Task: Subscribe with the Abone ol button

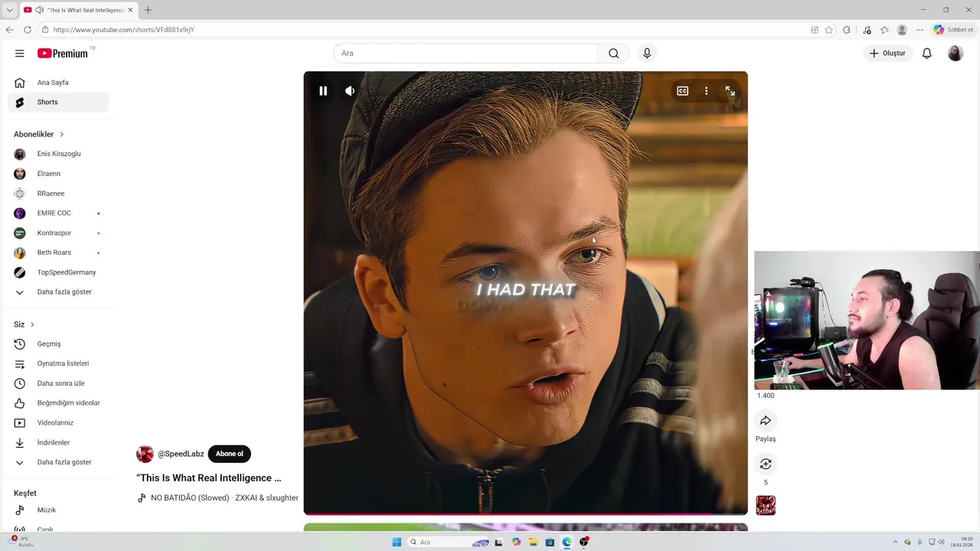Action: (x=229, y=454)
